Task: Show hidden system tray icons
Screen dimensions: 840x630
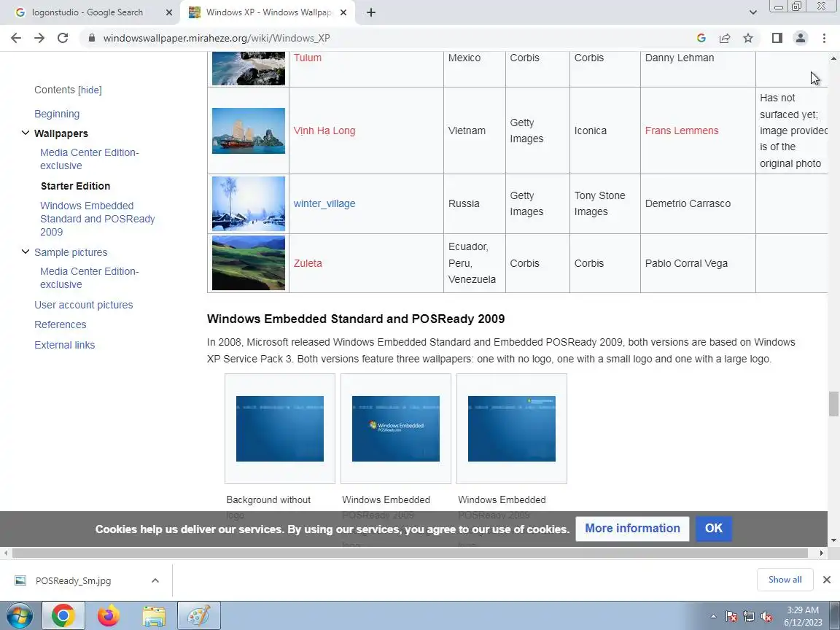Action: pos(713,616)
